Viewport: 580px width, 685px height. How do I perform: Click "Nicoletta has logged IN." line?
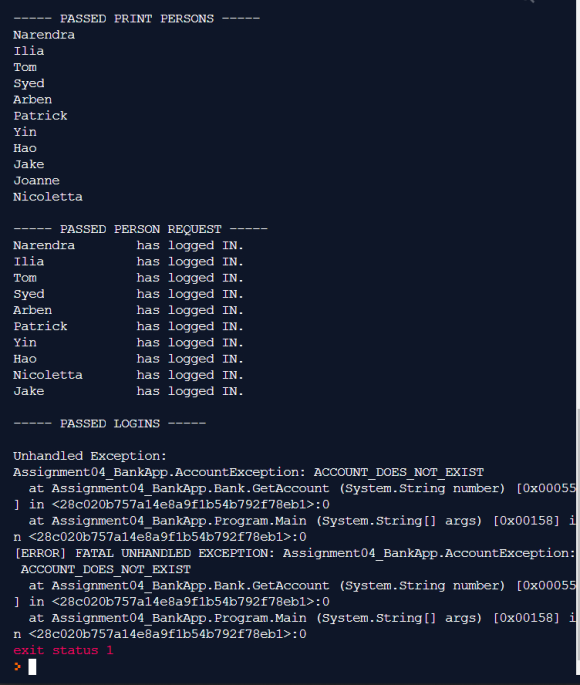[x=128, y=375]
